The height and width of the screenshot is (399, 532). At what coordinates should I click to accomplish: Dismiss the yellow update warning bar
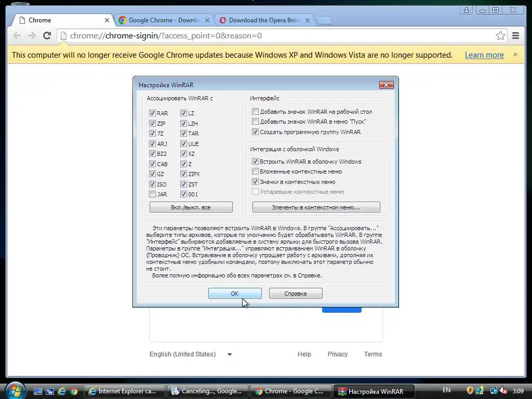(x=515, y=55)
